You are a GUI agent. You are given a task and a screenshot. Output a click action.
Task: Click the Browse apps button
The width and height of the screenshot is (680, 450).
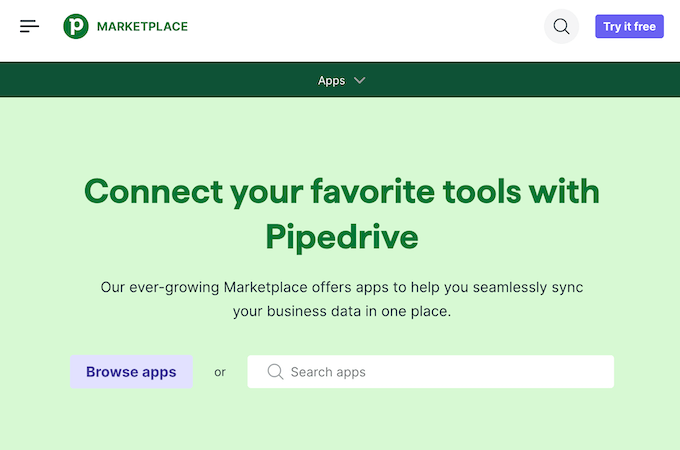click(131, 372)
